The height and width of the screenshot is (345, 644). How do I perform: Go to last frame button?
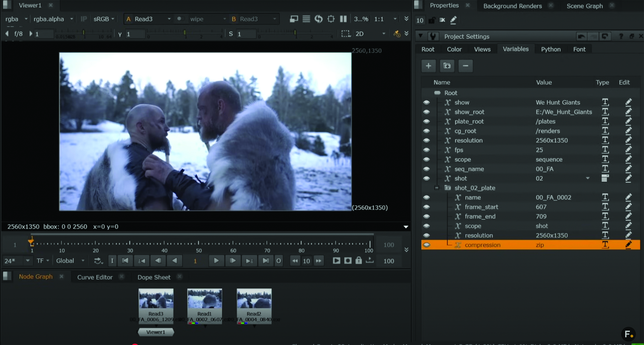pyautogui.click(x=266, y=261)
